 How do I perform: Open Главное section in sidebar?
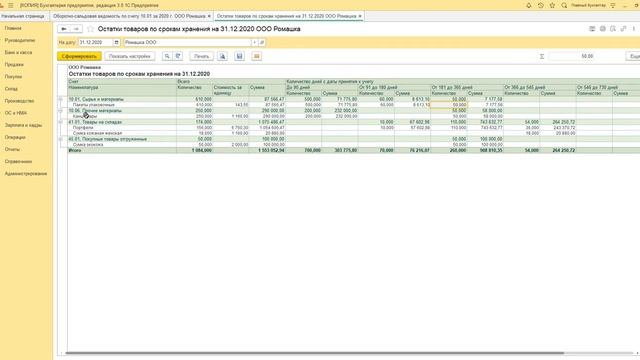pos(13,28)
